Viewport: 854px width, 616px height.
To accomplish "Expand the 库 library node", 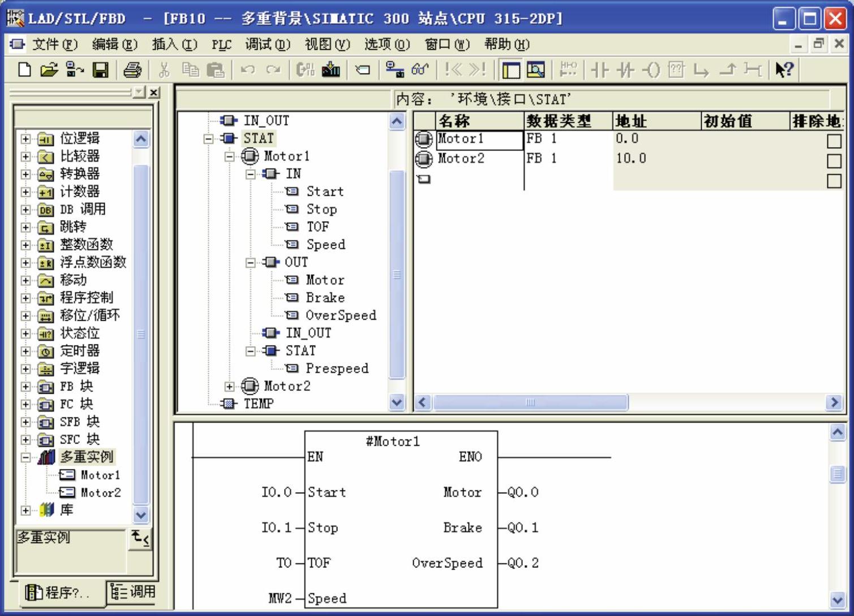I will point(25,510).
